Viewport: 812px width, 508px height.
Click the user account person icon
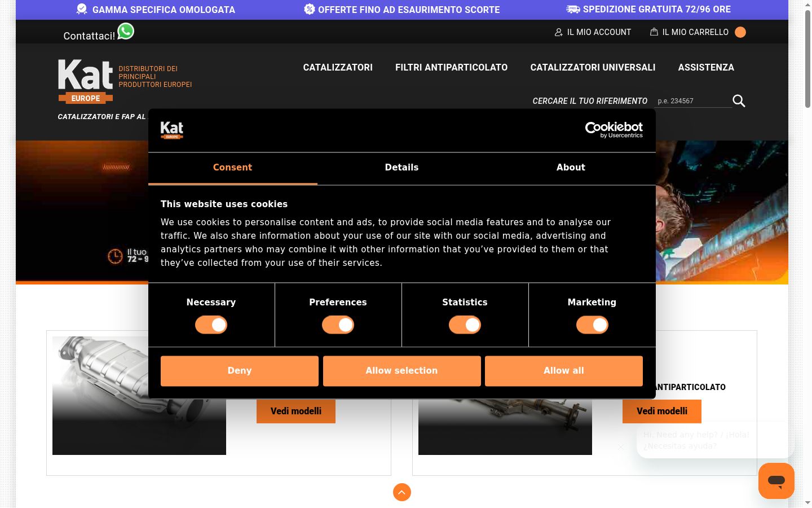click(x=559, y=32)
